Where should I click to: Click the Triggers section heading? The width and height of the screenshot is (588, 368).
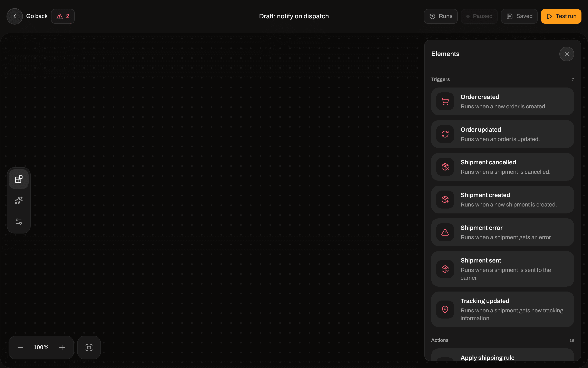click(x=440, y=79)
